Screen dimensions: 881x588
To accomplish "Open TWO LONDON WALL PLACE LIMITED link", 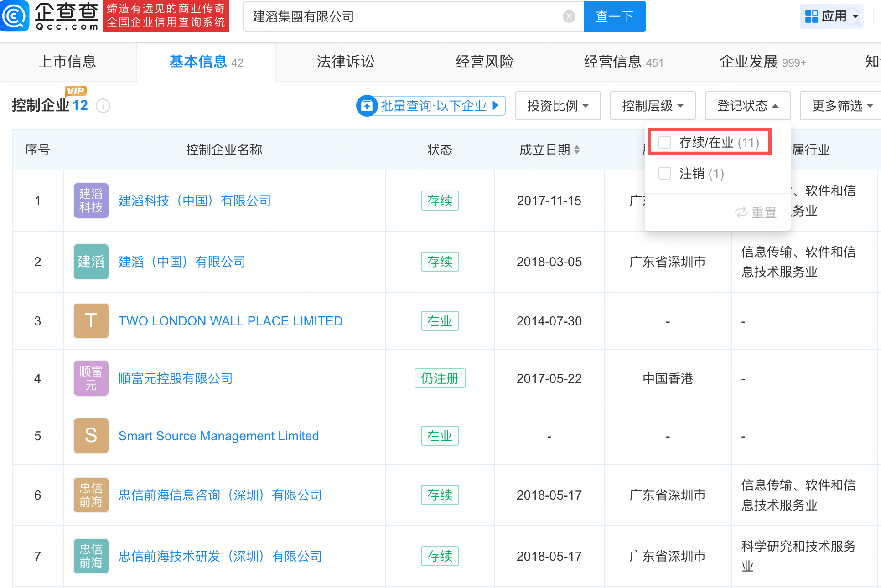I will (230, 321).
